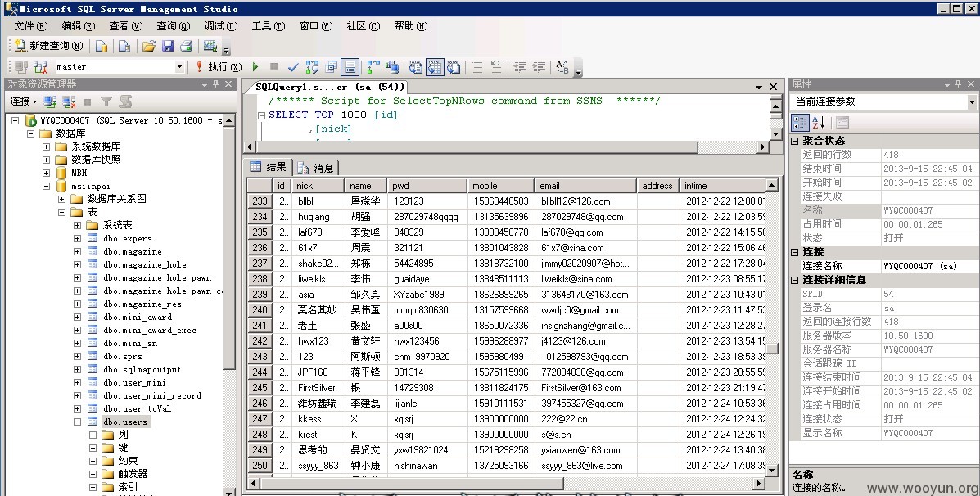
Task: Increase indent toolbar icon
Action: click(539, 67)
